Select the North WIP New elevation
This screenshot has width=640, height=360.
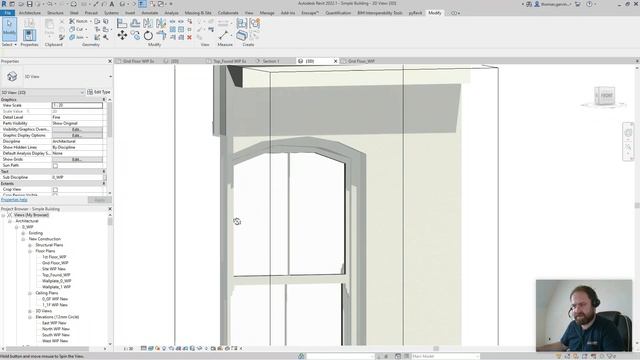point(56,329)
